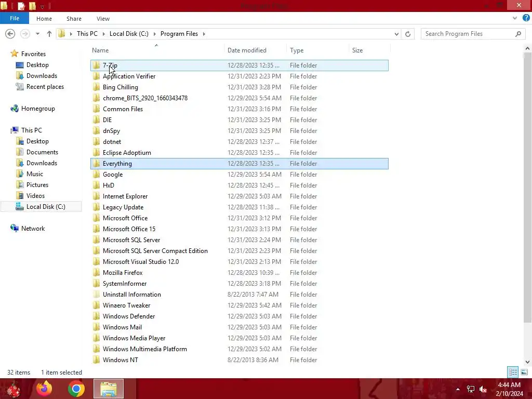
Task: Click the 7-Zip folder icon
Action: pos(96,65)
